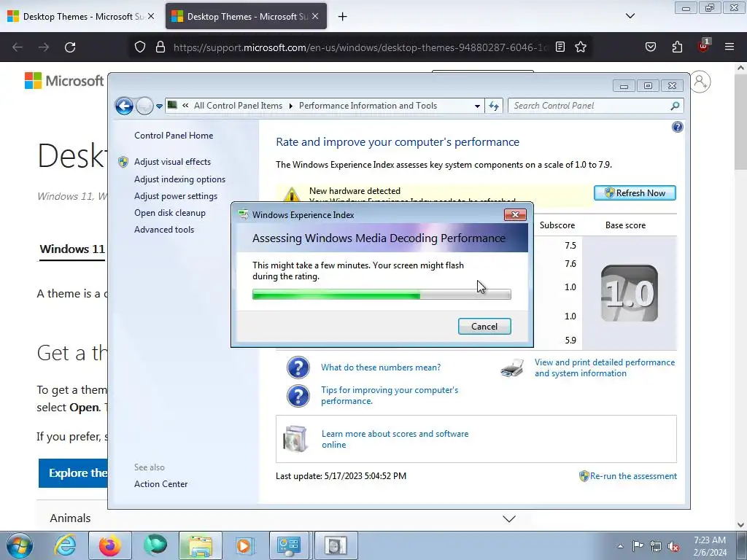Click the Firefox URL address field
Viewport: 747px width, 560px height.
click(x=360, y=47)
